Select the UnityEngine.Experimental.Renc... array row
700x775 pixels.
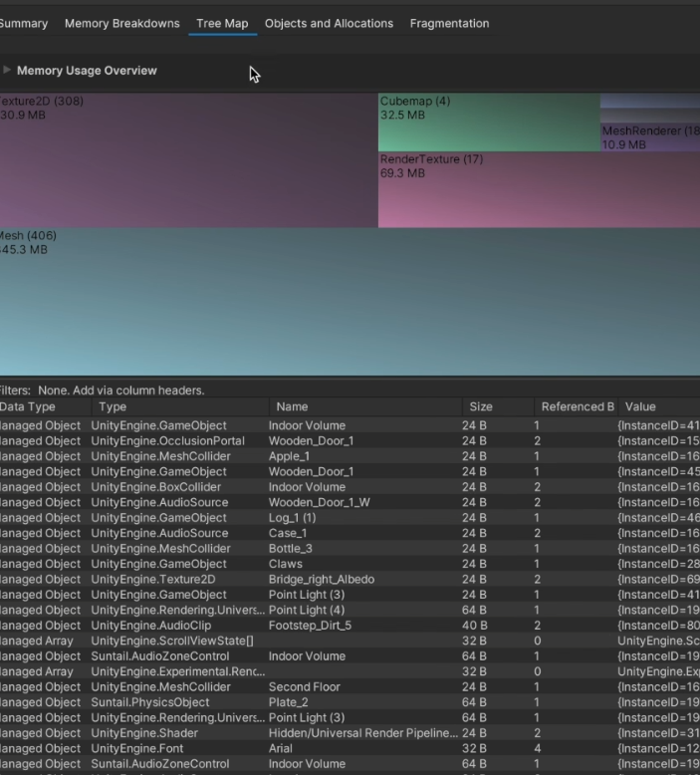click(x=350, y=671)
